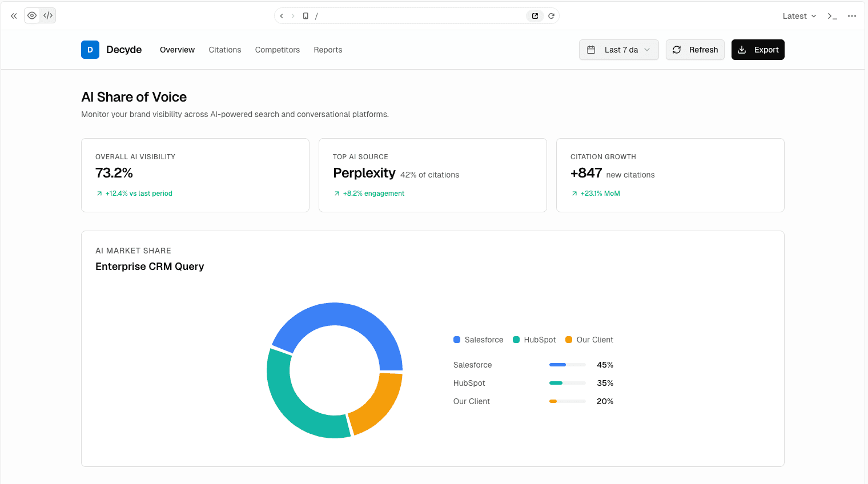The width and height of the screenshot is (868, 484).
Task: Click the calendar icon in the date selector
Action: click(x=592, y=50)
